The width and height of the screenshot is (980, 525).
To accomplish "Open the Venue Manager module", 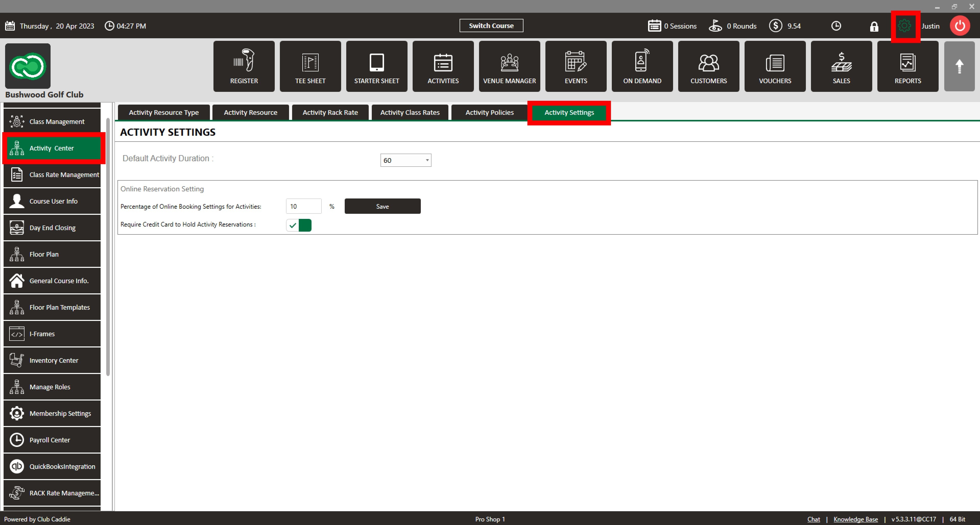I will [x=509, y=66].
